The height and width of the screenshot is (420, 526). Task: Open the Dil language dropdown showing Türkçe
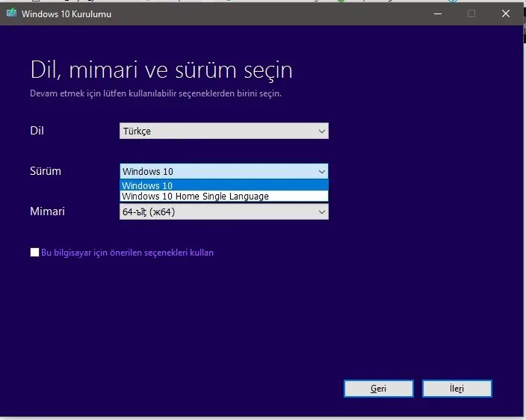223,131
